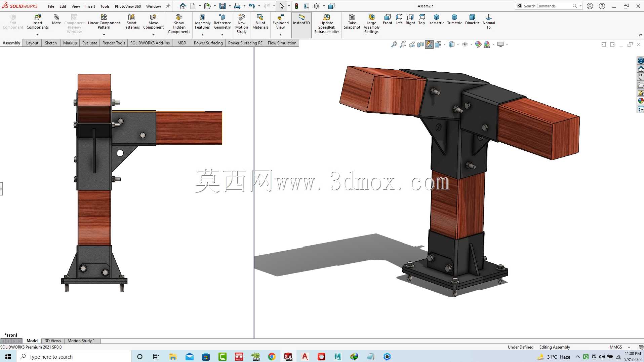The width and height of the screenshot is (644, 362).
Task: Expand Exploded View dropdown arrow
Action: tap(280, 35)
